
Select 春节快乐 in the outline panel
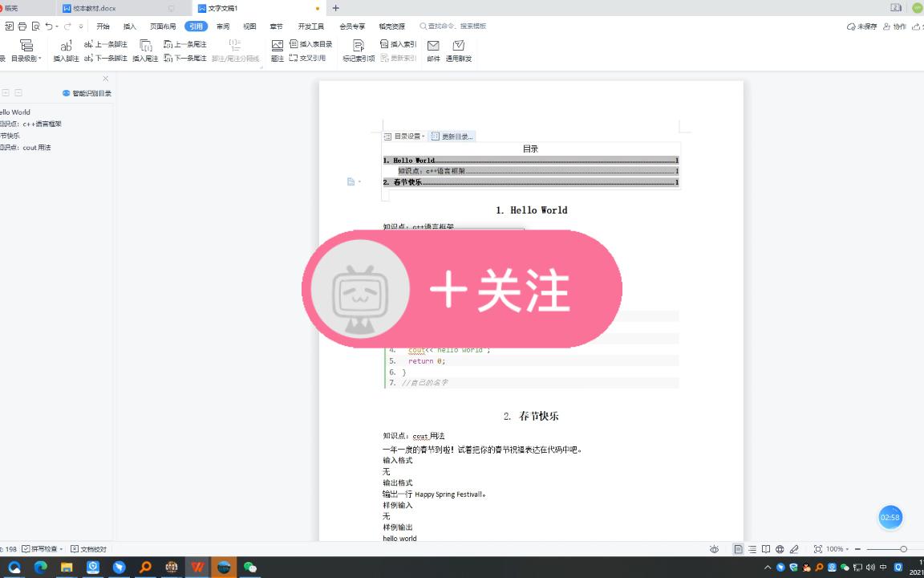click(x=12, y=135)
